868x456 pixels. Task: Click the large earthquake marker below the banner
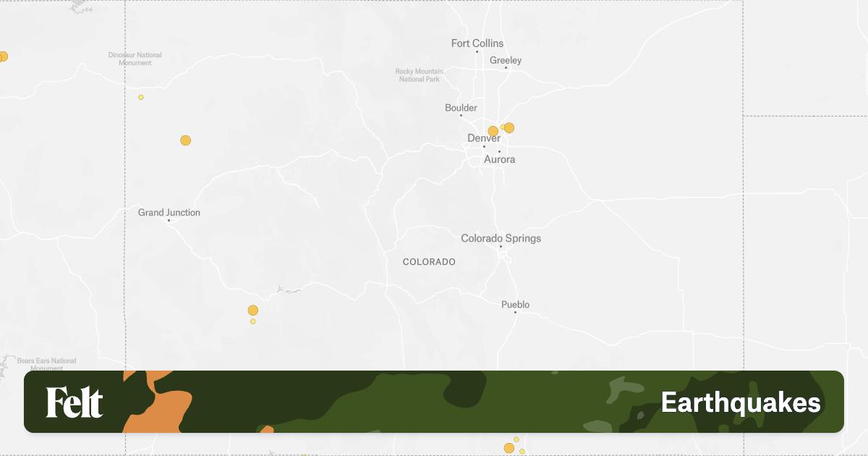click(x=509, y=448)
